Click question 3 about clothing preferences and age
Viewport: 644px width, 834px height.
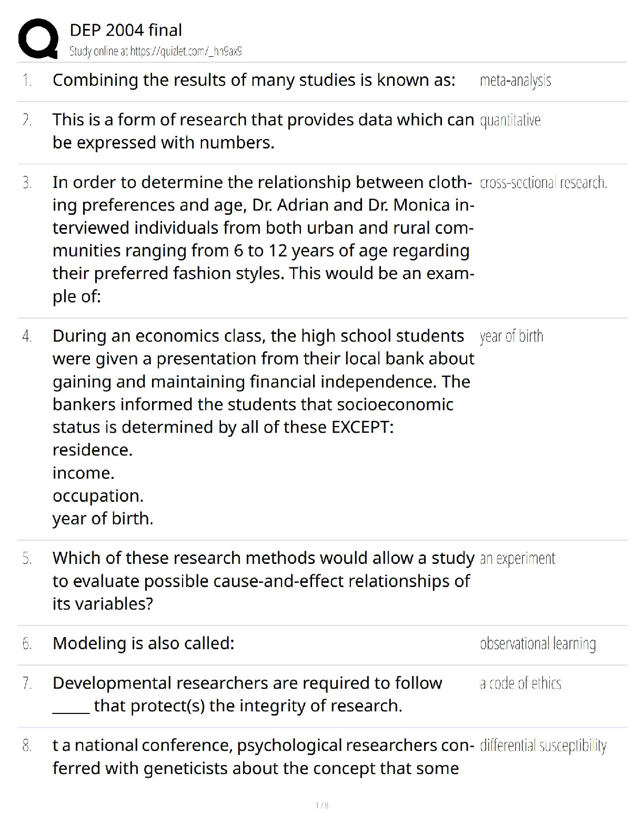click(x=263, y=239)
